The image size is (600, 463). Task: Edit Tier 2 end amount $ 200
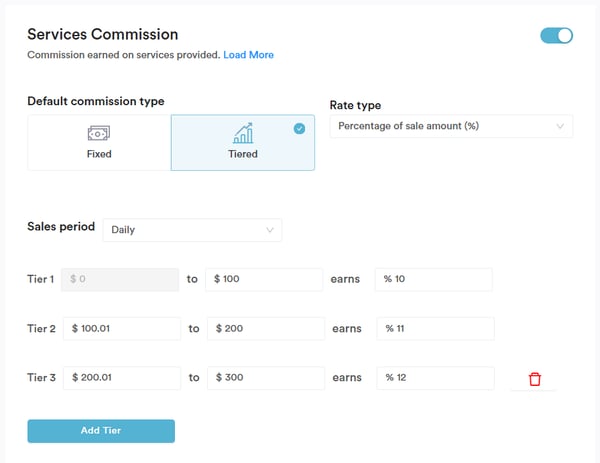click(x=266, y=328)
